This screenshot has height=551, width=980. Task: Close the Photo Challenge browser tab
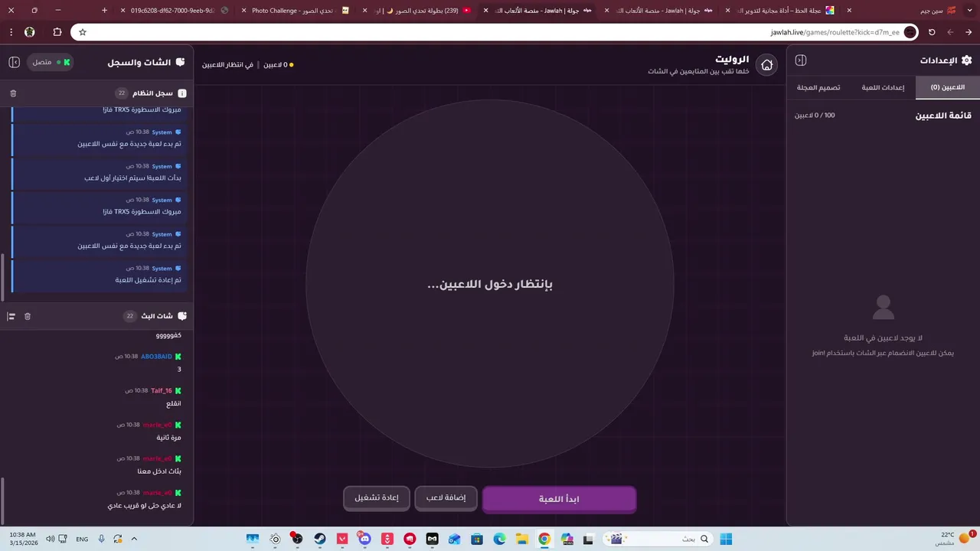(x=243, y=11)
